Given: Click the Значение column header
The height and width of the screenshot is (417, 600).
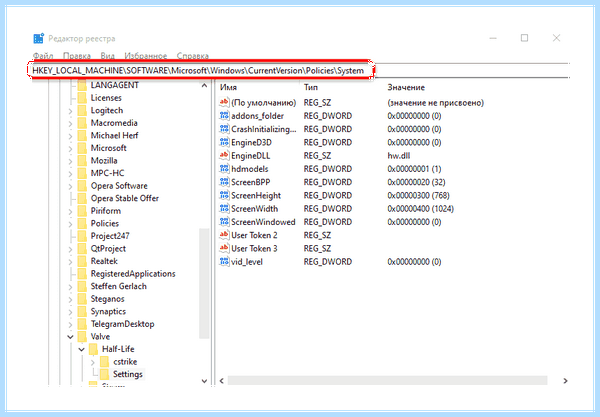Looking at the screenshot, I should point(406,88).
